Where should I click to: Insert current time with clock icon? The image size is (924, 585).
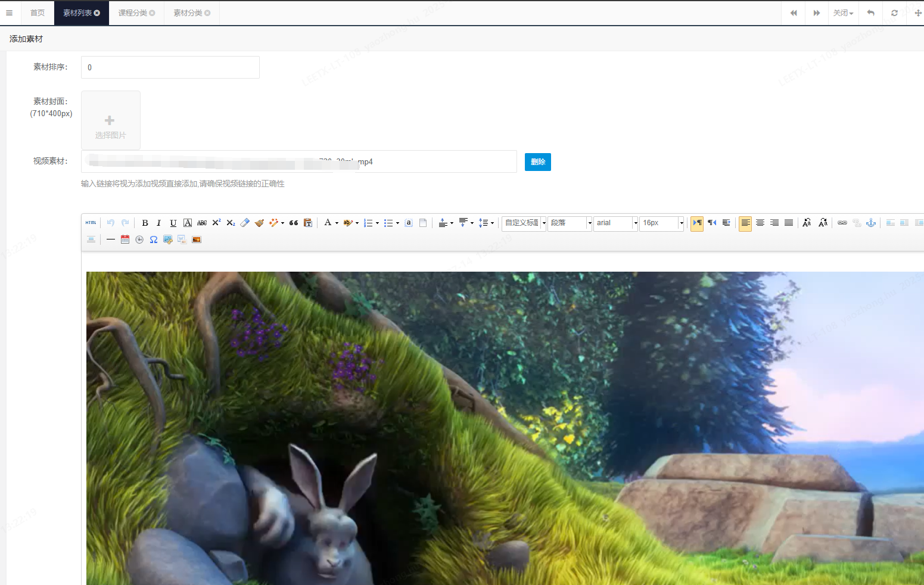(139, 239)
